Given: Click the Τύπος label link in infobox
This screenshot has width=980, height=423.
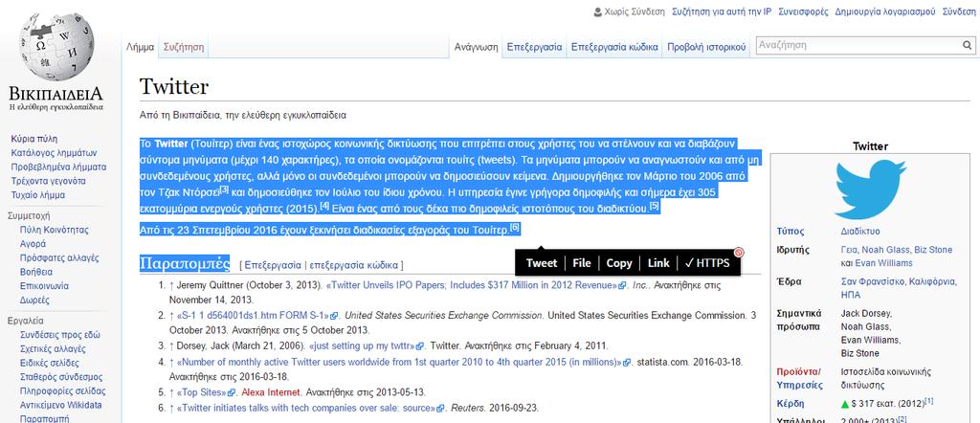Looking at the screenshot, I should [790, 232].
